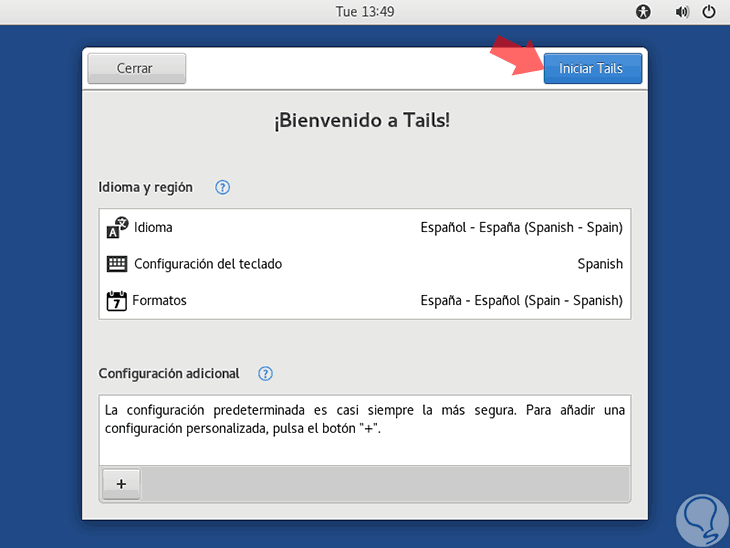
Task: Open the volume control in the top bar
Action: pos(682,12)
